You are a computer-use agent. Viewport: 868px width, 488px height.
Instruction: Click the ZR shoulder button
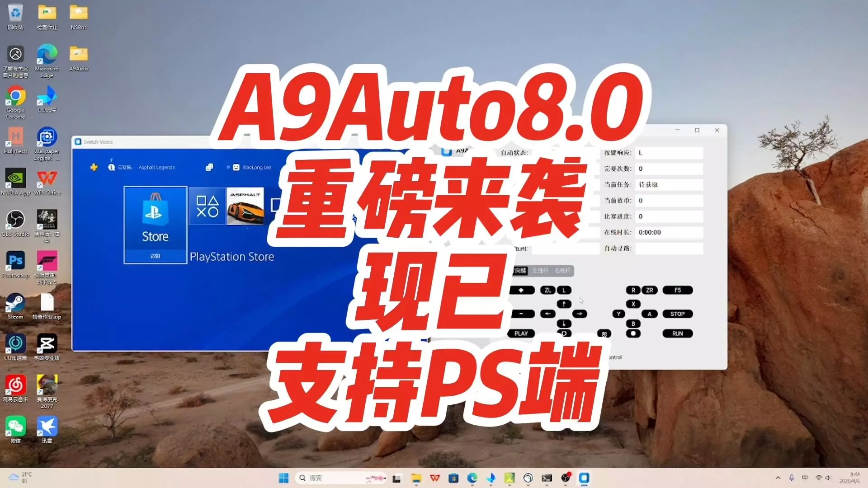650,290
